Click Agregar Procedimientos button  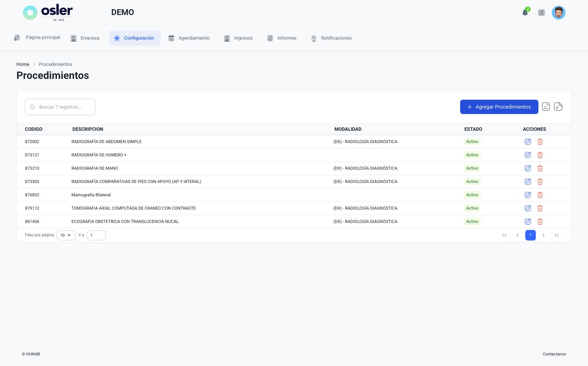click(x=499, y=107)
